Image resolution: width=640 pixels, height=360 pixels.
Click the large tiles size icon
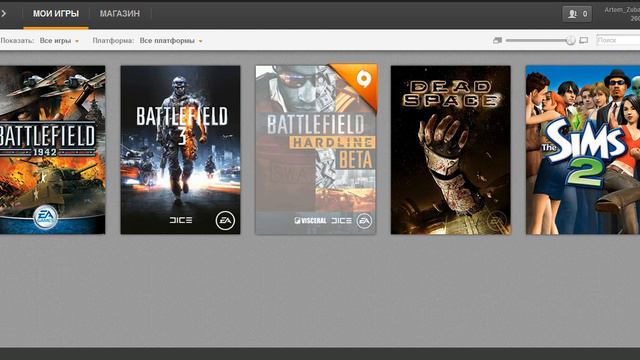584,40
